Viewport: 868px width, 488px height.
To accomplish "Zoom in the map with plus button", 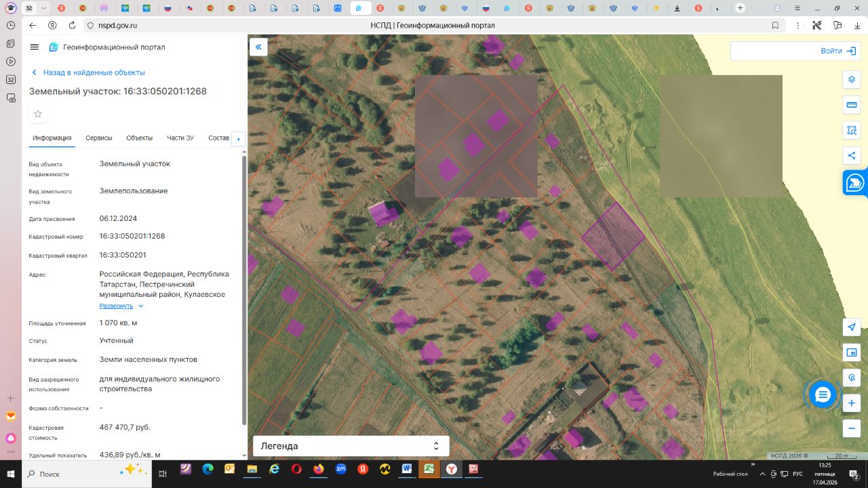I will pyautogui.click(x=852, y=403).
